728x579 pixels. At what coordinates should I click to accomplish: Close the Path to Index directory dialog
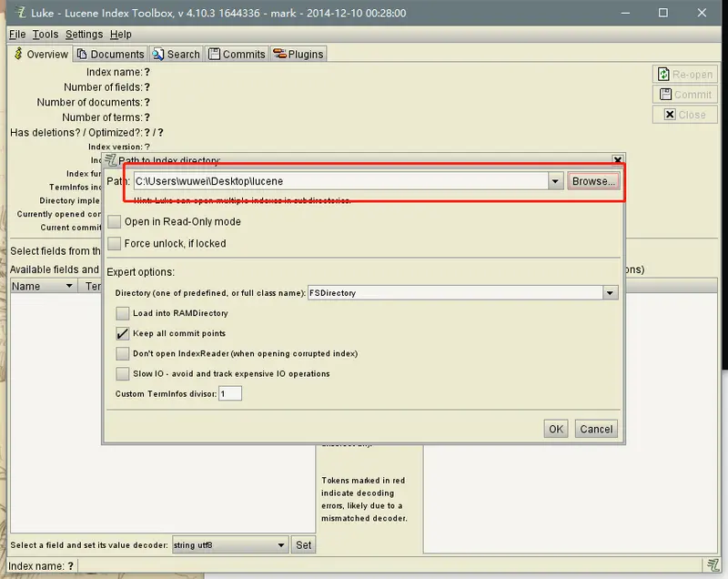coord(618,160)
